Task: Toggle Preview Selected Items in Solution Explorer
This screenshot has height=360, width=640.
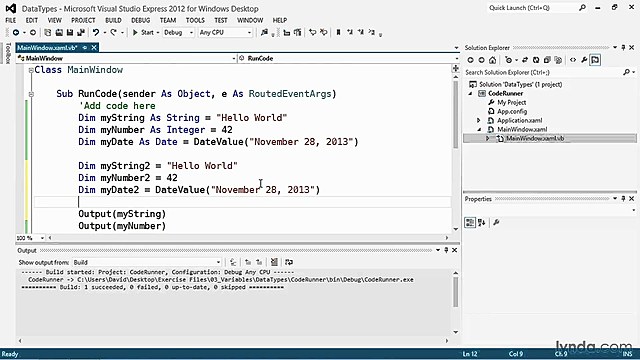Action: pos(596,60)
